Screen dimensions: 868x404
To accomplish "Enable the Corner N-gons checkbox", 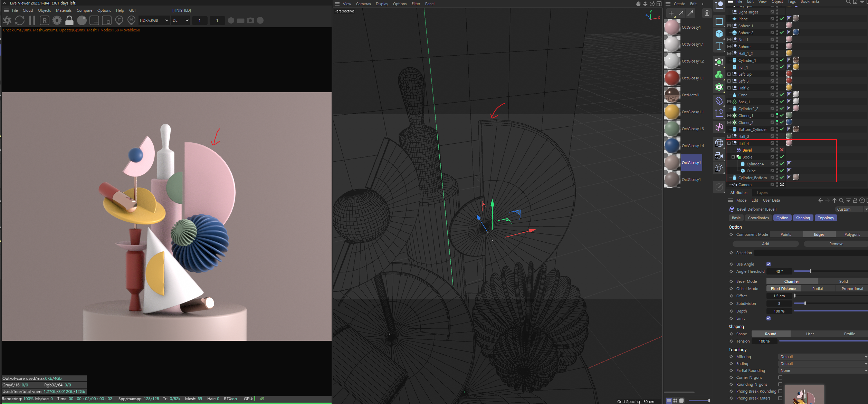I will tap(780, 377).
